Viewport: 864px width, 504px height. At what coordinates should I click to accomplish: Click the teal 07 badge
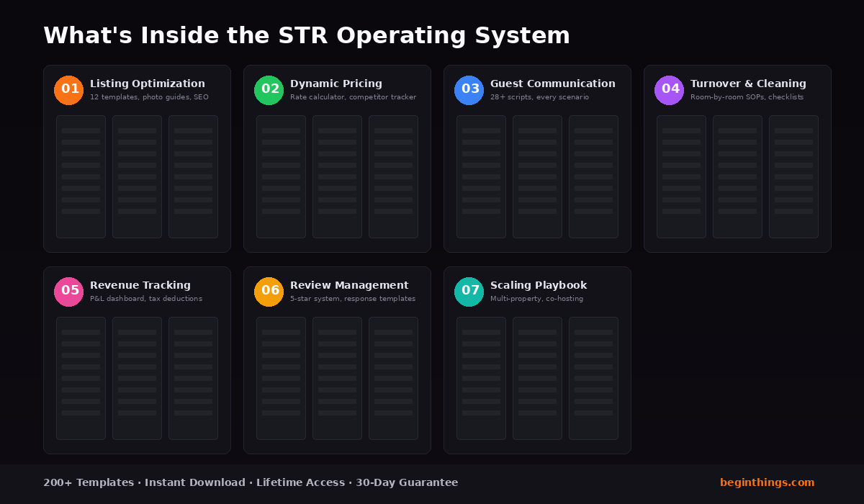pos(469,292)
